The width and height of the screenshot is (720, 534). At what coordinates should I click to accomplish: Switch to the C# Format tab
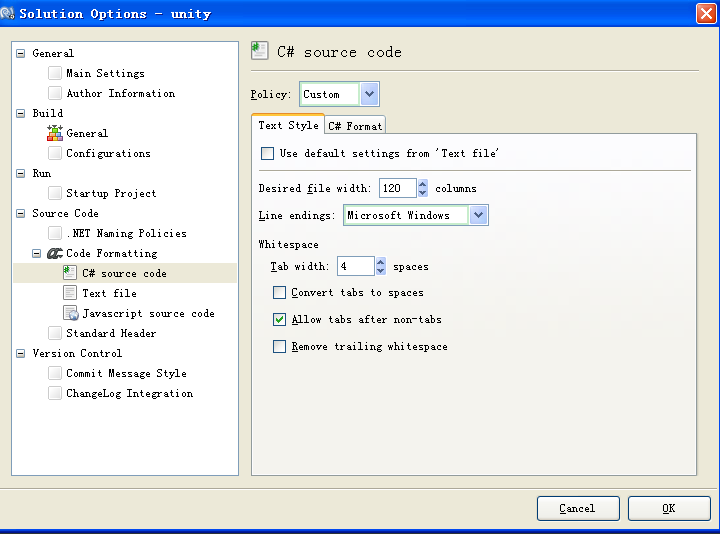(x=355, y=126)
